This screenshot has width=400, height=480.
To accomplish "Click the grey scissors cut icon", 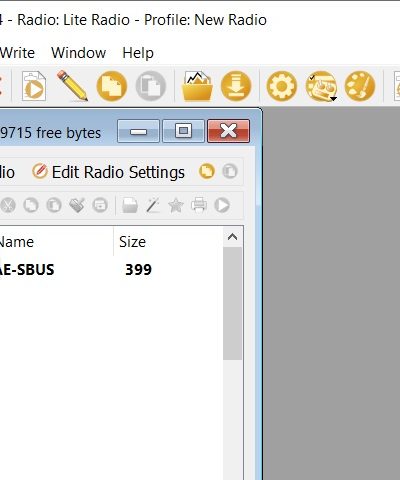I will [8, 205].
